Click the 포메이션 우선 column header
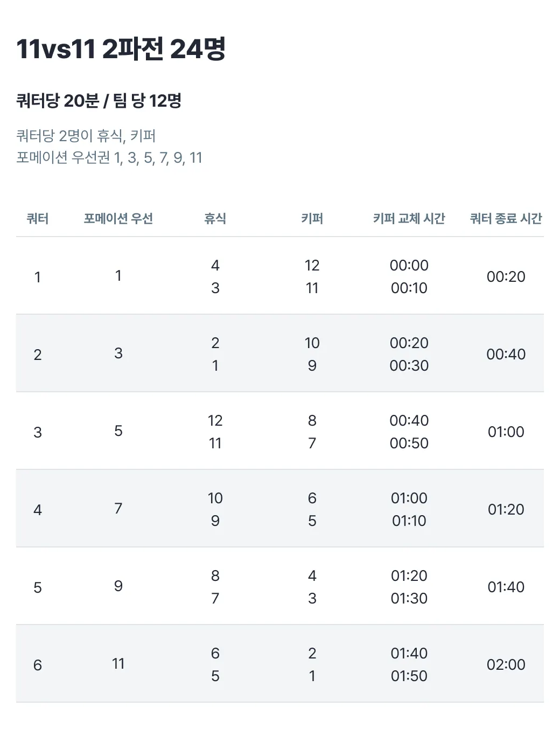This screenshot has width=560, height=735. pos(118,218)
